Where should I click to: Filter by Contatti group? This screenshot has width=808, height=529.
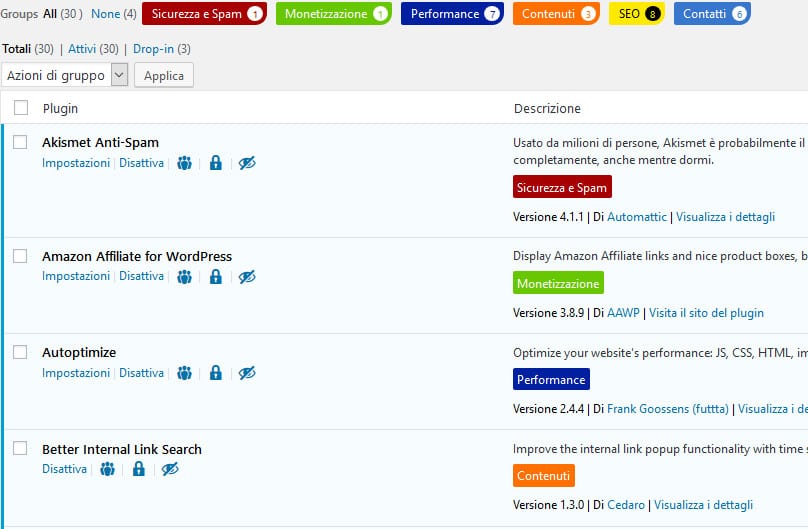point(712,14)
